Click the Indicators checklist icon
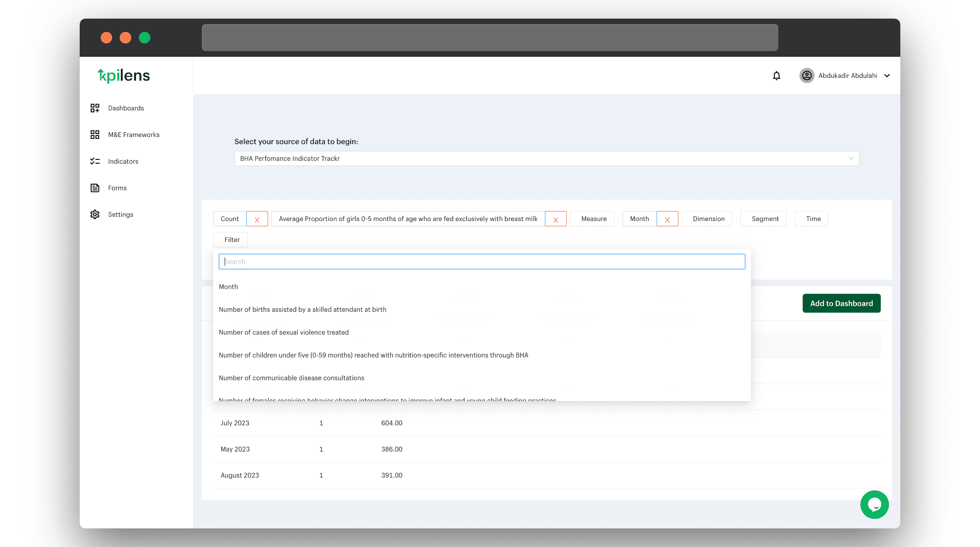This screenshot has height=547, width=980. coord(95,161)
